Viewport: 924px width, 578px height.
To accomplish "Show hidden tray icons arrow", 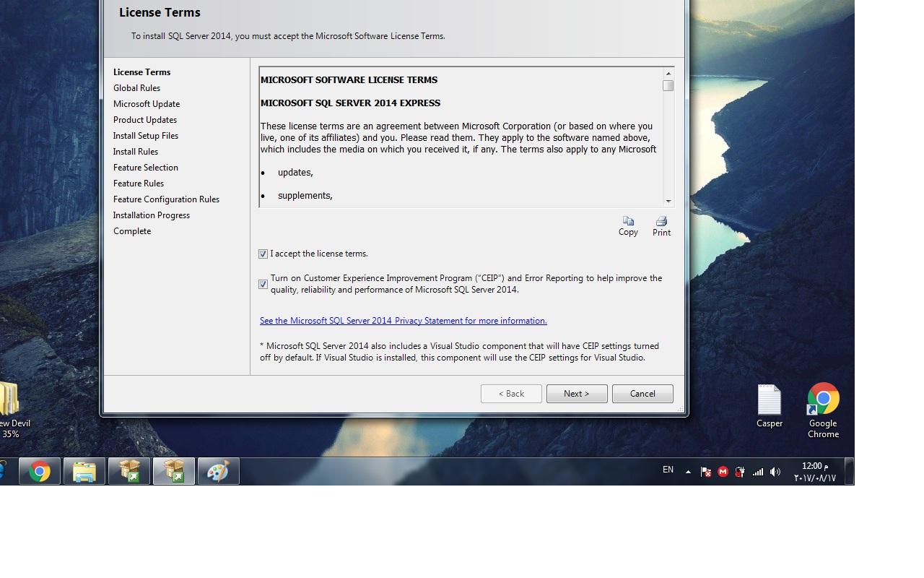I will [688, 472].
